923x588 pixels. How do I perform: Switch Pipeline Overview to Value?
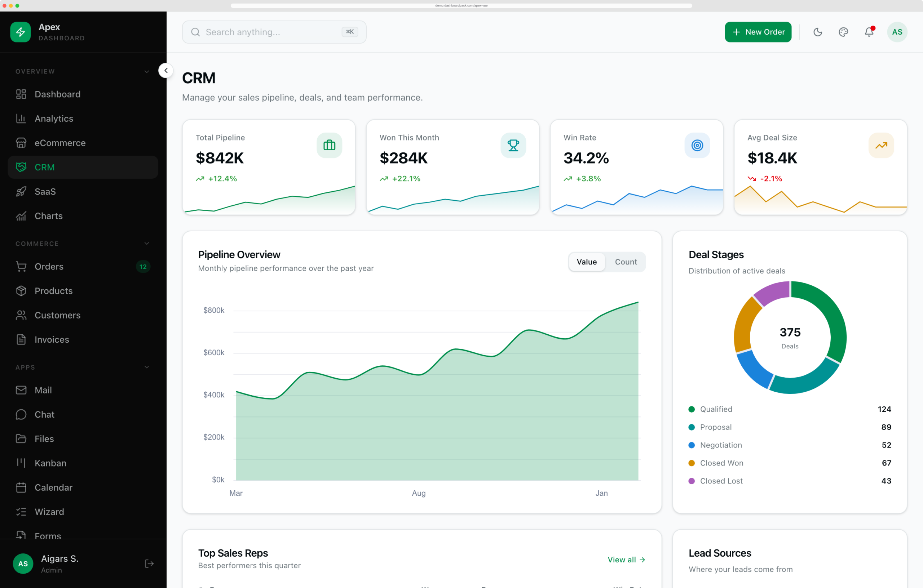(x=587, y=262)
